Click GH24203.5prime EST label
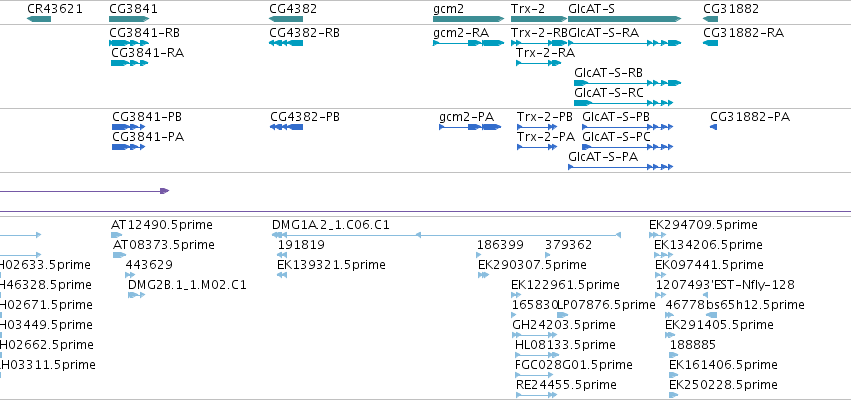 click(564, 325)
